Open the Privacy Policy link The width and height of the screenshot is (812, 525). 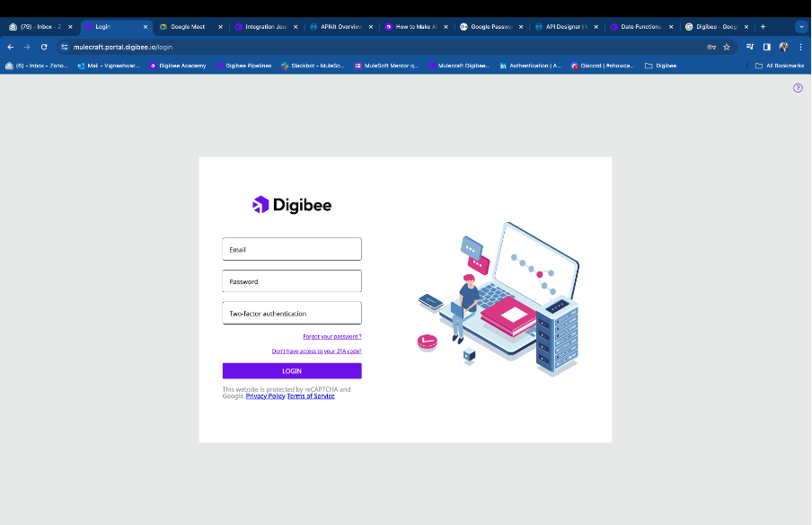point(265,396)
